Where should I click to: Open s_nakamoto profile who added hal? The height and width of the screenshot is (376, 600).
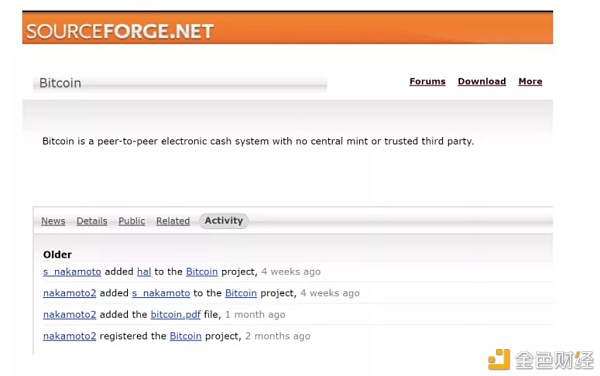click(72, 272)
